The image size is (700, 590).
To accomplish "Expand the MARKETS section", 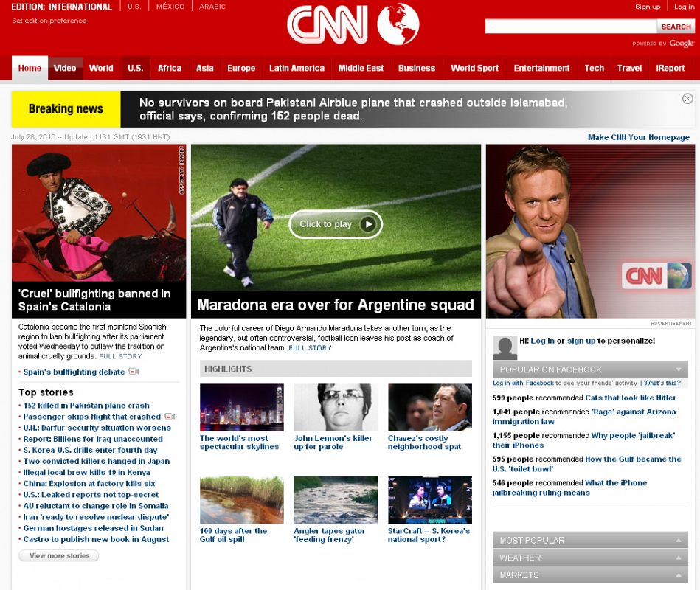I will pos(678,575).
